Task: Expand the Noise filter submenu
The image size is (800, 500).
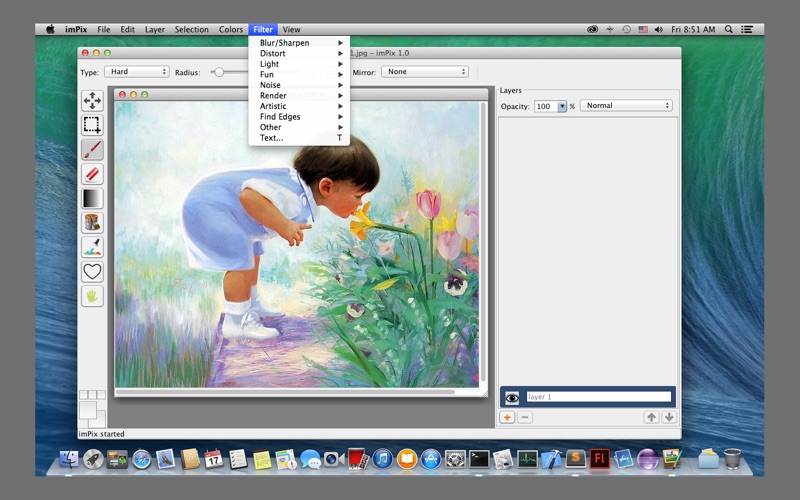Action: [299, 85]
